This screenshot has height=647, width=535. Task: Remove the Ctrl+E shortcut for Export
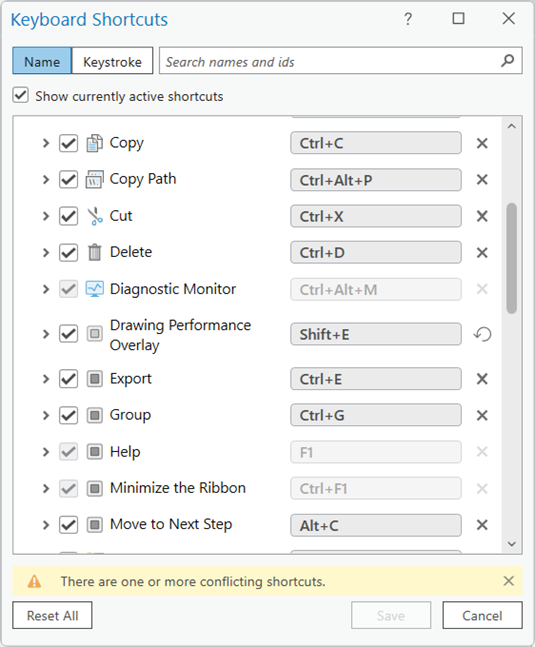482,379
